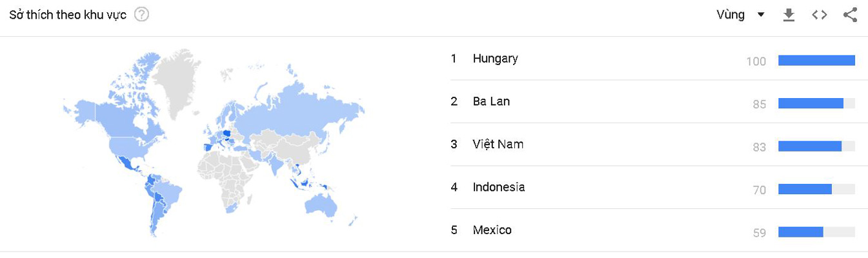The height and width of the screenshot is (258, 868).
Task: Click the Sở thích theo khu vực title
Action: point(68,15)
